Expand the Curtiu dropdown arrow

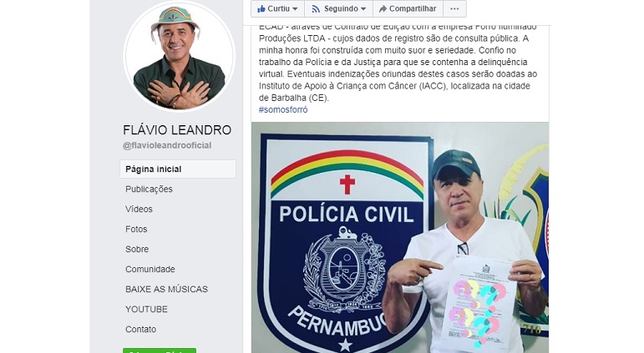pos(295,9)
